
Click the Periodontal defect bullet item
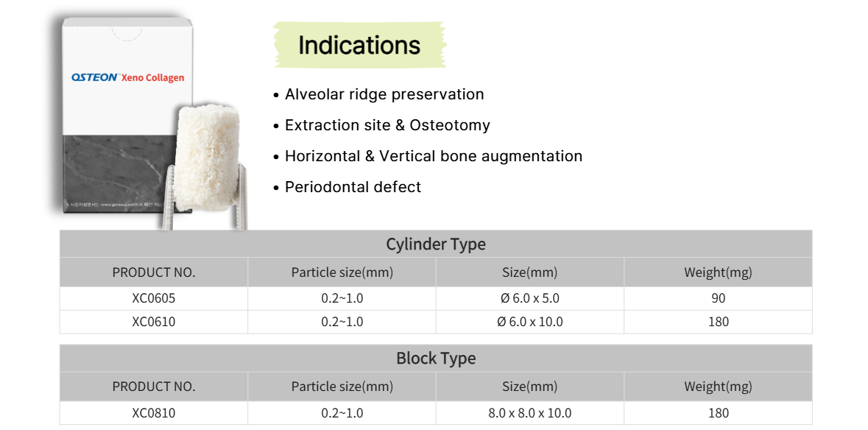pos(353,187)
